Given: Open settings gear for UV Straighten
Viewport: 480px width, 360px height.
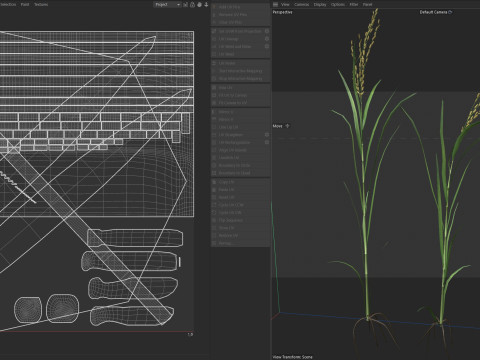Looking at the screenshot, I should point(267,135).
